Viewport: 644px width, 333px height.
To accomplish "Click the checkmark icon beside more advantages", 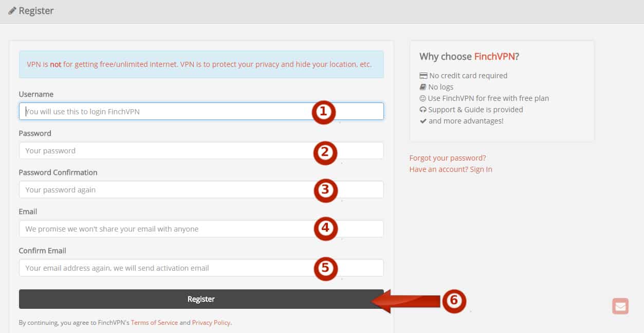I will (x=423, y=120).
